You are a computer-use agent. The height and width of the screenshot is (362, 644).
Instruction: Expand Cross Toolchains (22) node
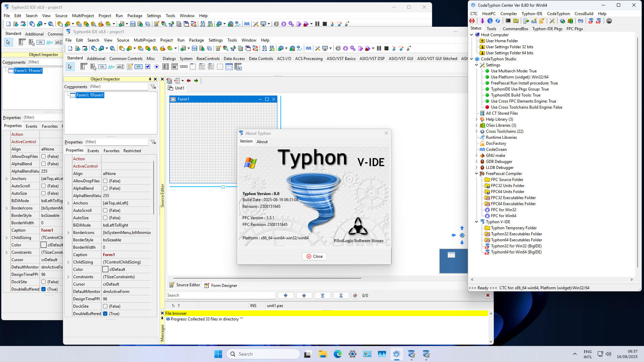477,131
